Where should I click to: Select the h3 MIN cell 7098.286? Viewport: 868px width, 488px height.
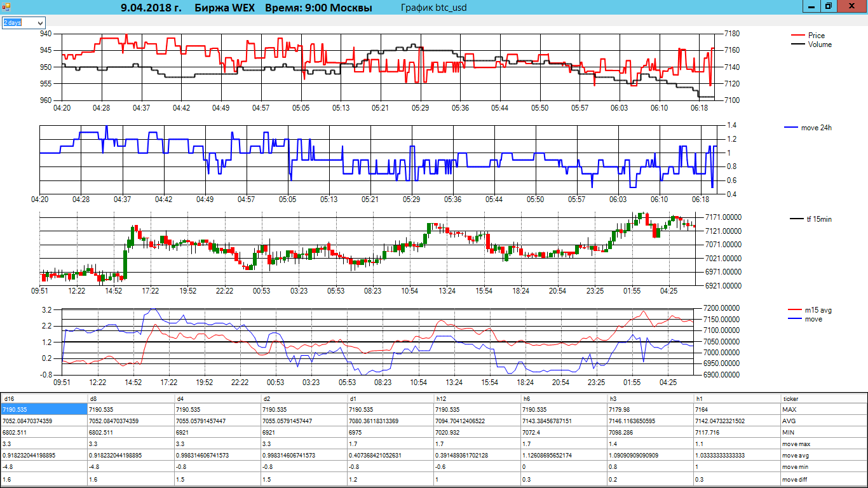pyautogui.click(x=650, y=433)
